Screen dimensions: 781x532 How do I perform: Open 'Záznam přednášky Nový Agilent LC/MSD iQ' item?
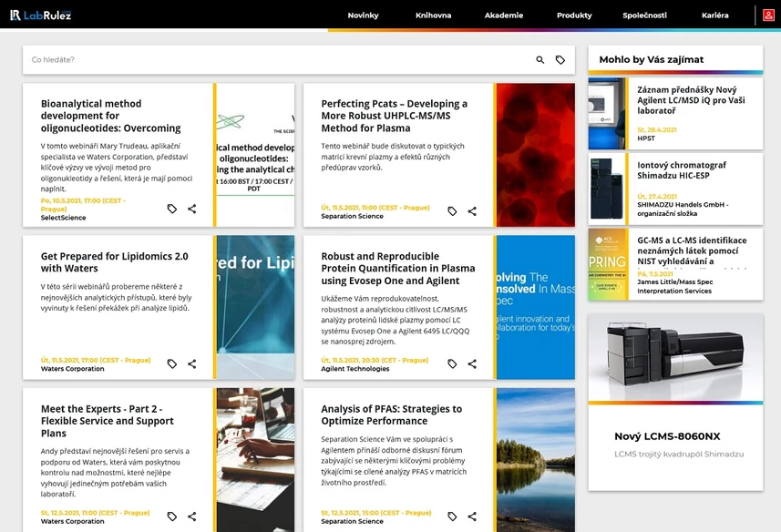(x=691, y=100)
